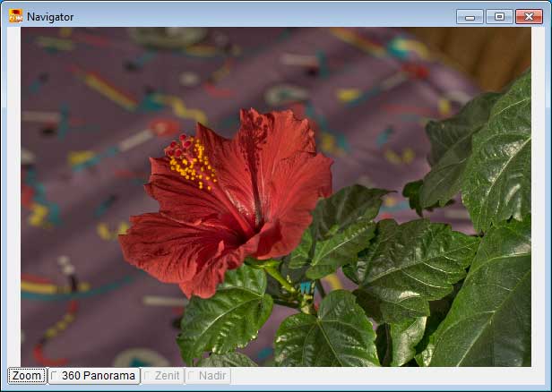
Task: Close the Navigator window
Action: [x=529, y=16]
